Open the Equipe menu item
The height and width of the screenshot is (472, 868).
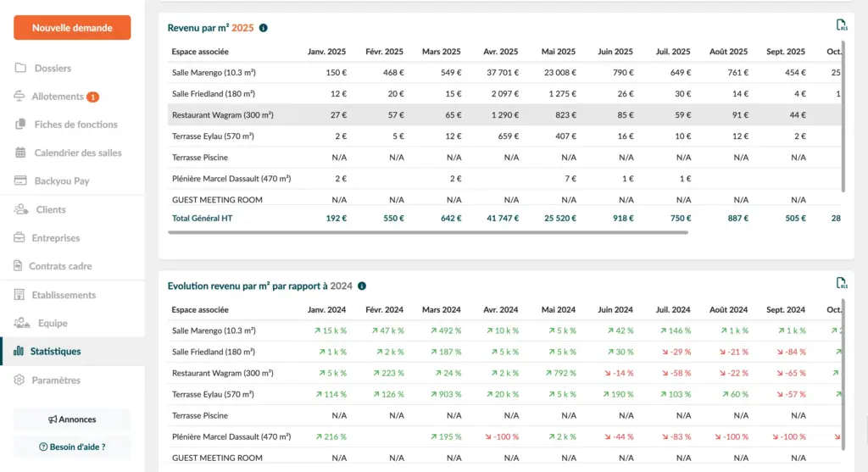(x=53, y=323)
